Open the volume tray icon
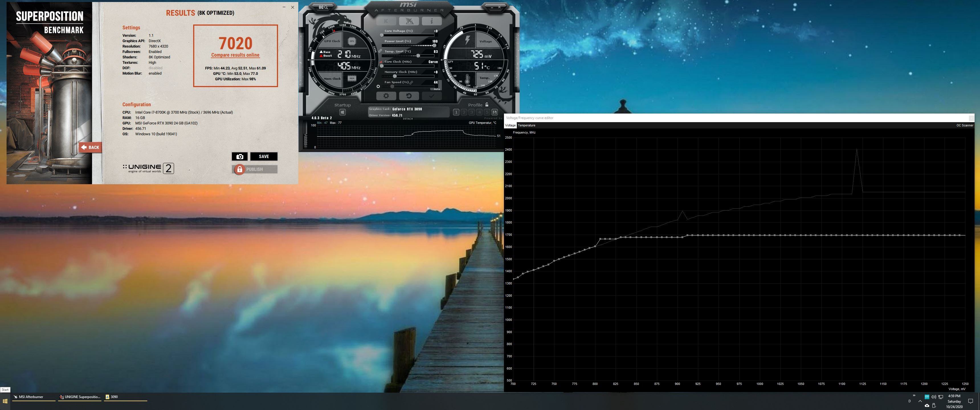 coord(934,397)
